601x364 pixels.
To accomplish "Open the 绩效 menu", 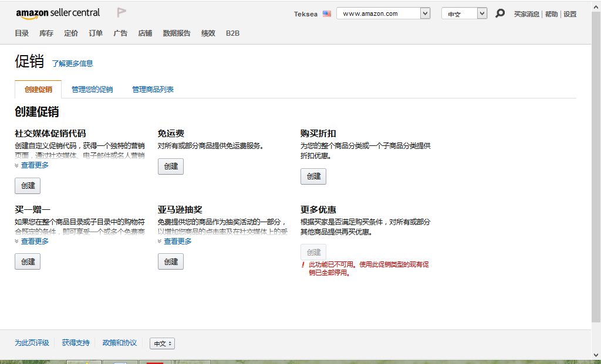I will (x=208, y=33).
